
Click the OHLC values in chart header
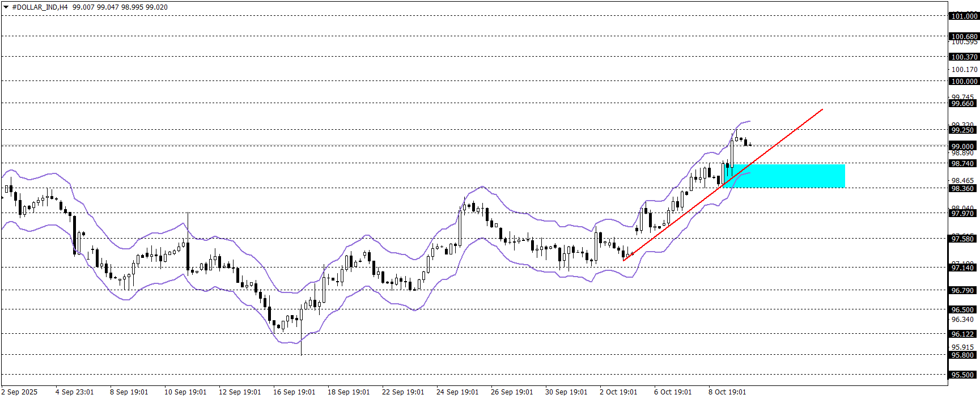coord(120,7)
